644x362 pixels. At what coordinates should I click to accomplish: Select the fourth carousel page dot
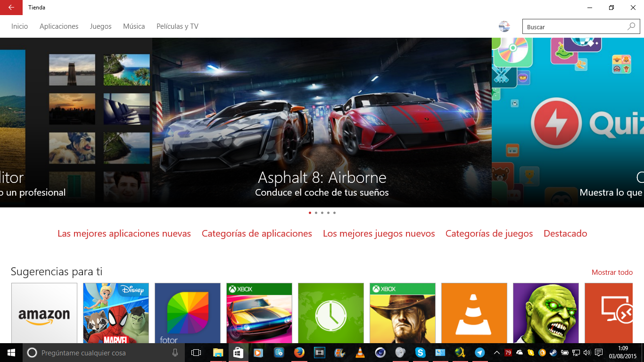click(x=328, y=213)
